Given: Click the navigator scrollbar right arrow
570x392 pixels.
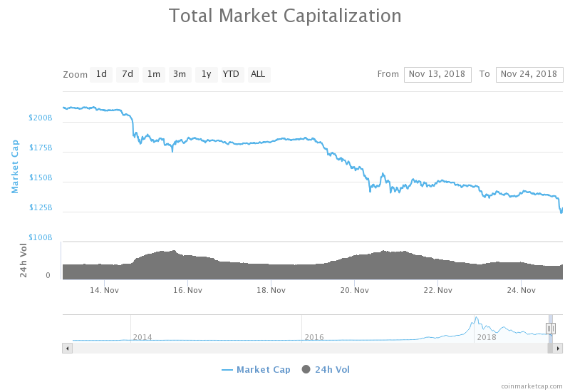Looking at the screenshot, I should pyautogui.click(x=559, y=348).
